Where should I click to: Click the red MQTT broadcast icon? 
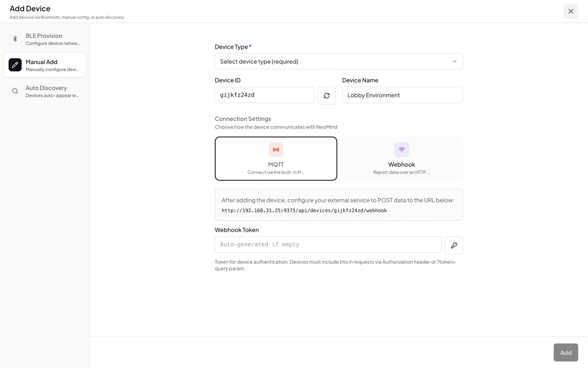coord(276,150)
